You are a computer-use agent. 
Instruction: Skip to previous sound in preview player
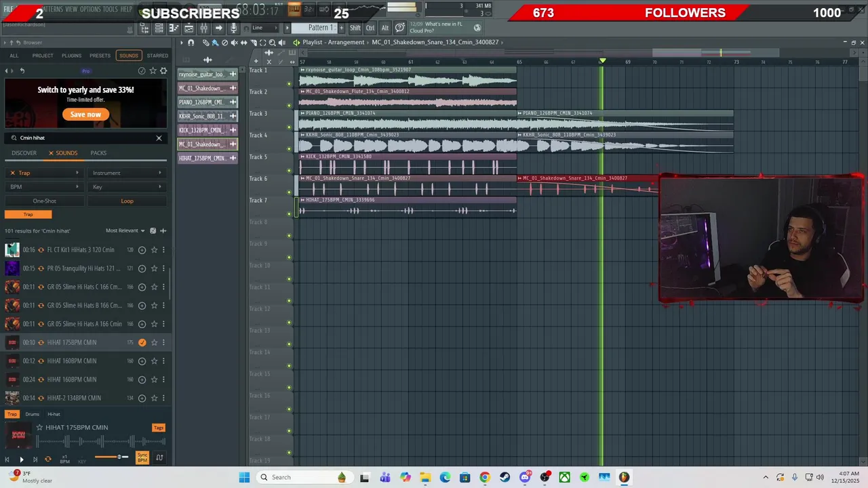click(x=7, y=459)
